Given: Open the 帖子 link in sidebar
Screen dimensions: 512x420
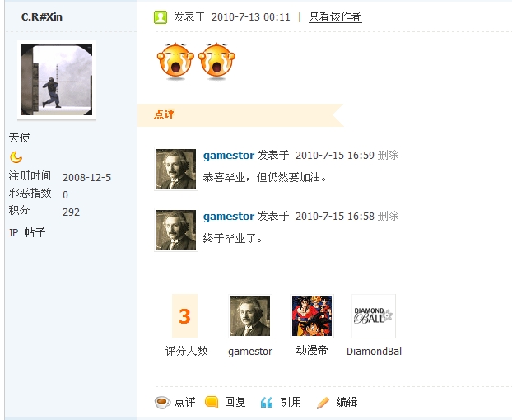Looking at the screenshot, I should [x=35, y=232].
